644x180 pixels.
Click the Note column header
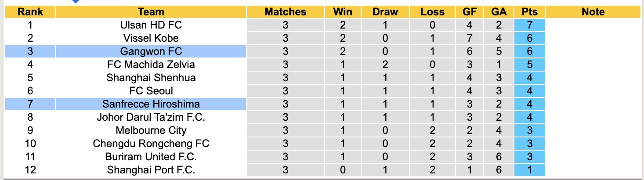(593, 12)
